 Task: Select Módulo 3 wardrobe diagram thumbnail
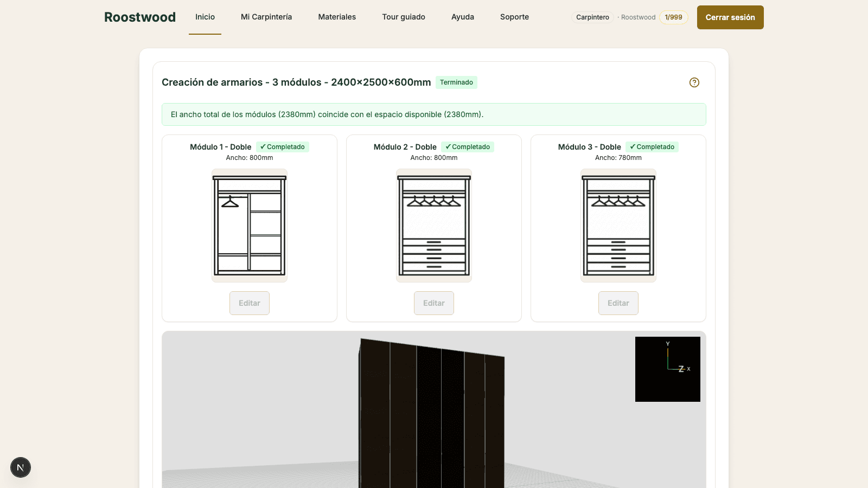(x=618, y=226)
